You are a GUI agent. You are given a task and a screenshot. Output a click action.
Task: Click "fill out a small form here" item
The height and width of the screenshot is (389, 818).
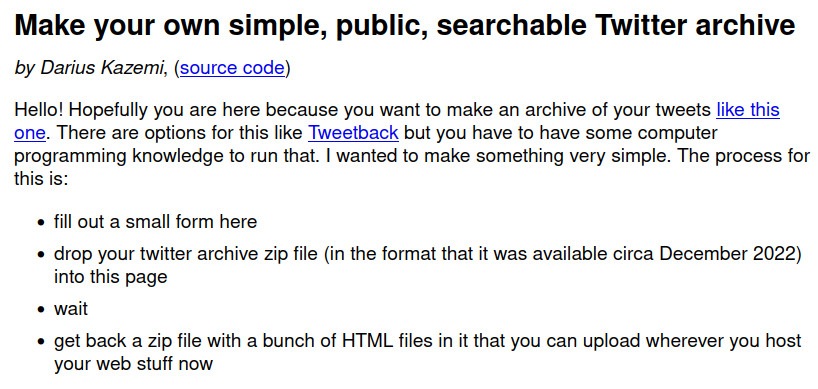155,222
